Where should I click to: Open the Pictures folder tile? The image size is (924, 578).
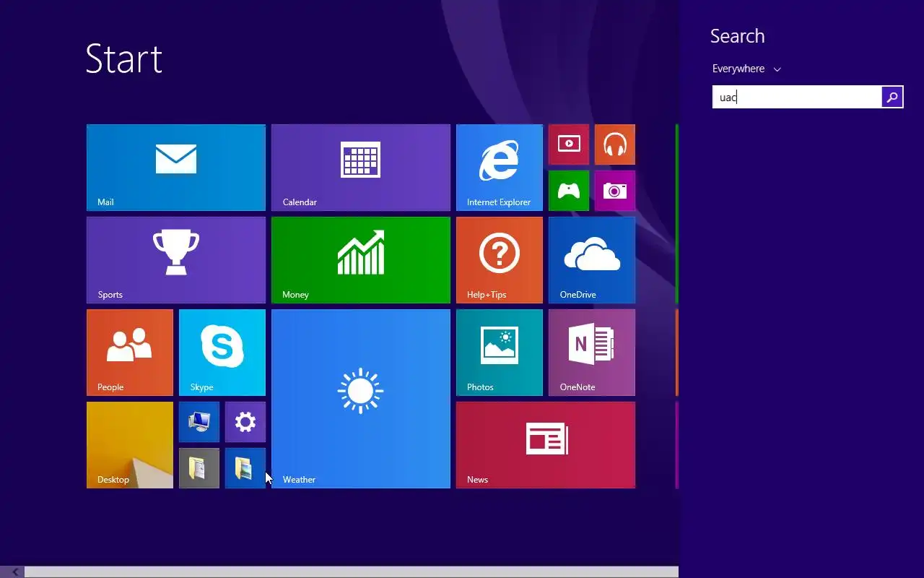click(245, 468)
